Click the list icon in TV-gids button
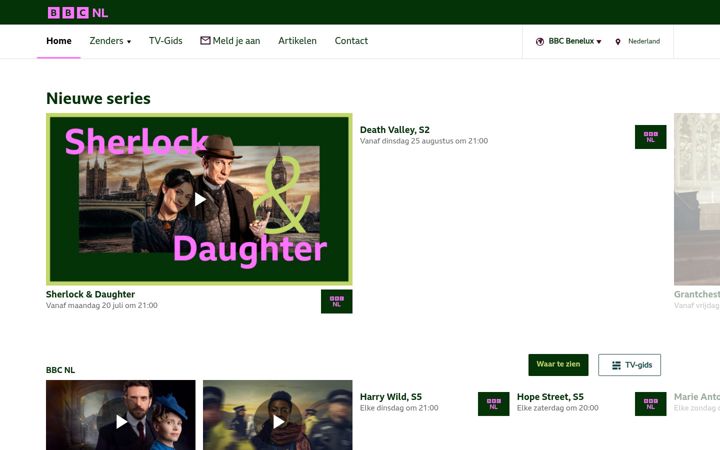The image size is (720, 450). pyautogui.click(x=616, y=366)
